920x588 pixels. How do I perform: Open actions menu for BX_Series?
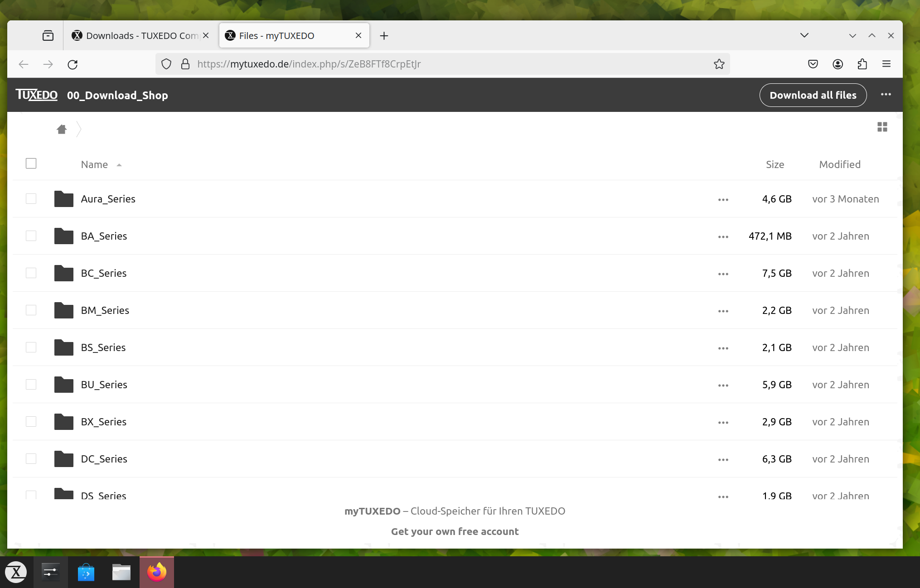coord(723,423)
